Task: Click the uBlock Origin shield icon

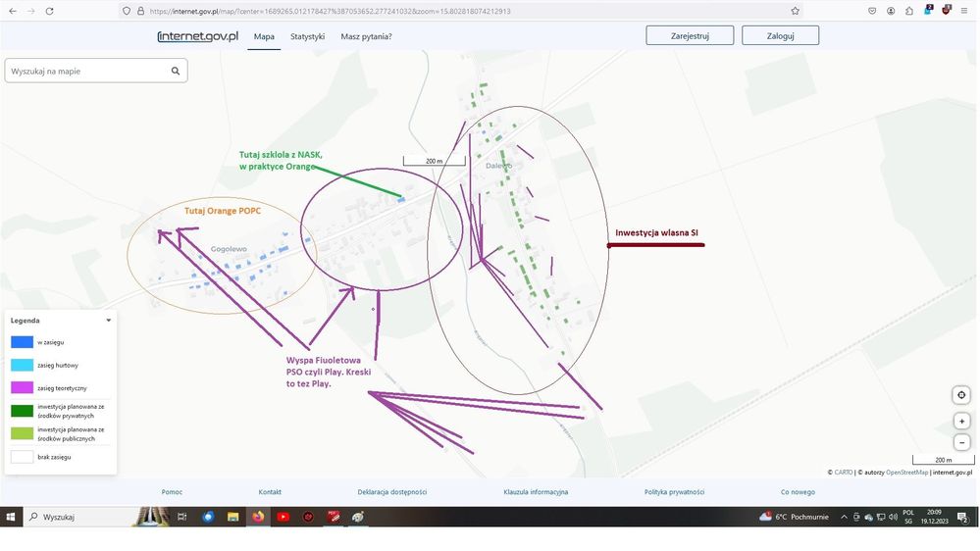Action: pos(947,10)
